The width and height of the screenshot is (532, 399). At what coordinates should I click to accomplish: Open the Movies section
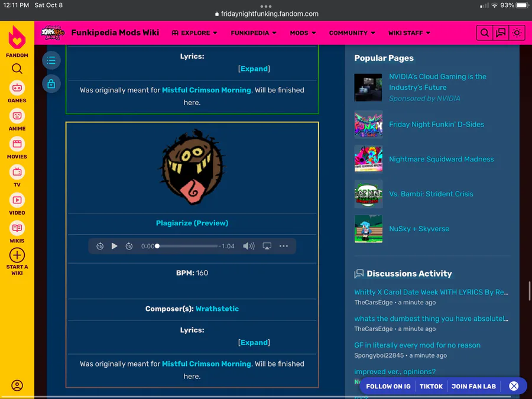click(x=17, y=148)
